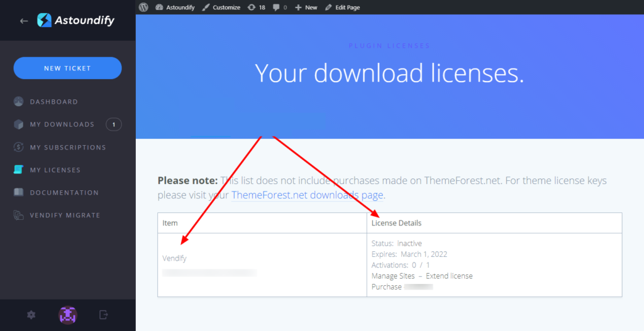Click the Manage Sites link
The width and height of the screenshot is (644, 331).
392,276
